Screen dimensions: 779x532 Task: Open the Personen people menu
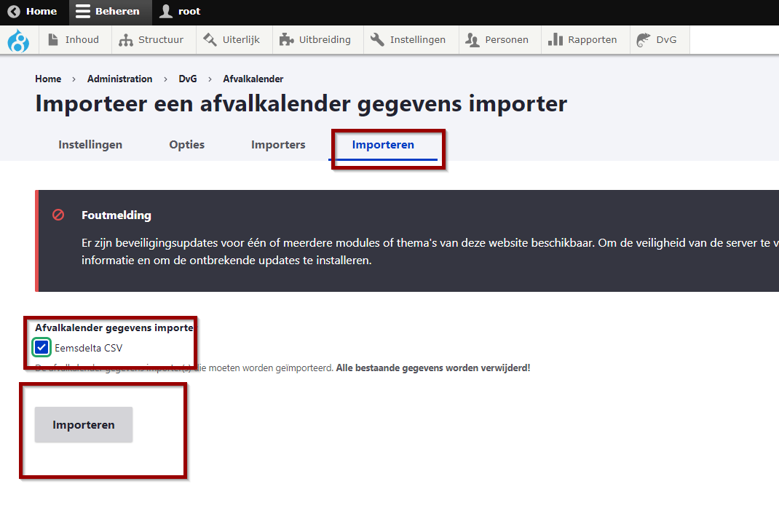499,40
